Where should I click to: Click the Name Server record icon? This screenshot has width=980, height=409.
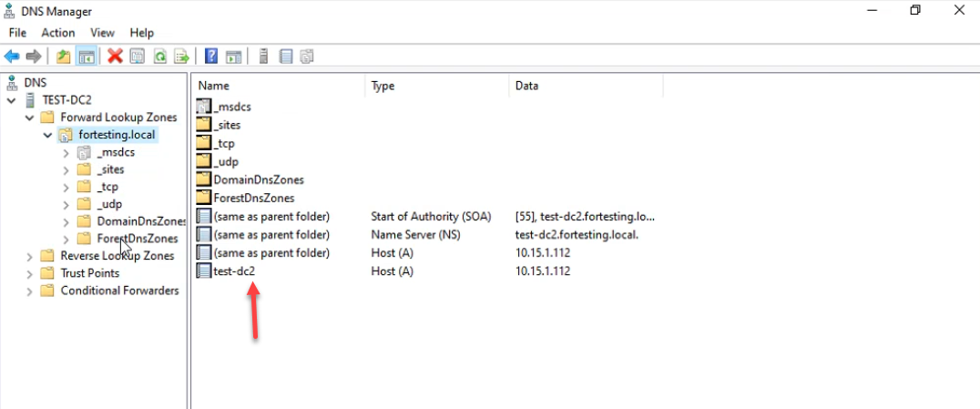click(x=204, y=234)
